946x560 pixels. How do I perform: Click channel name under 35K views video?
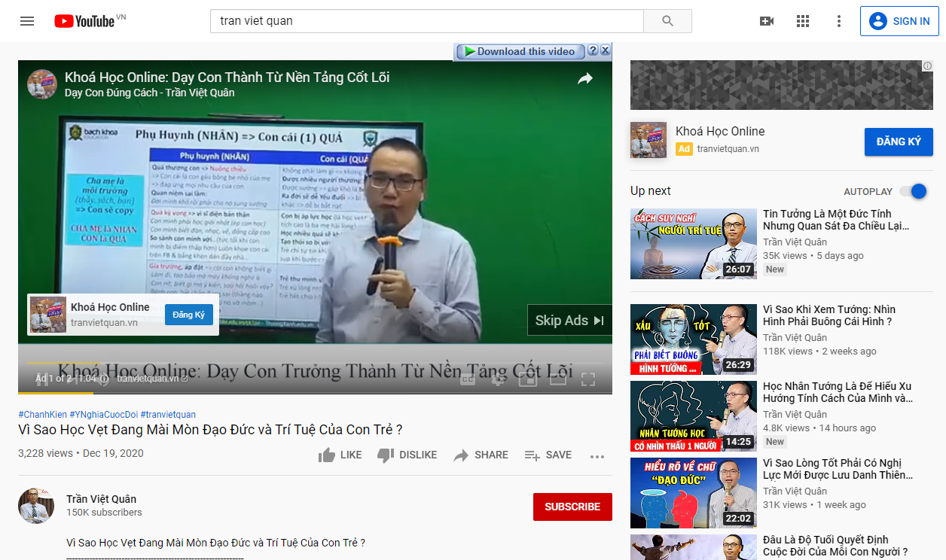(795, 242)
